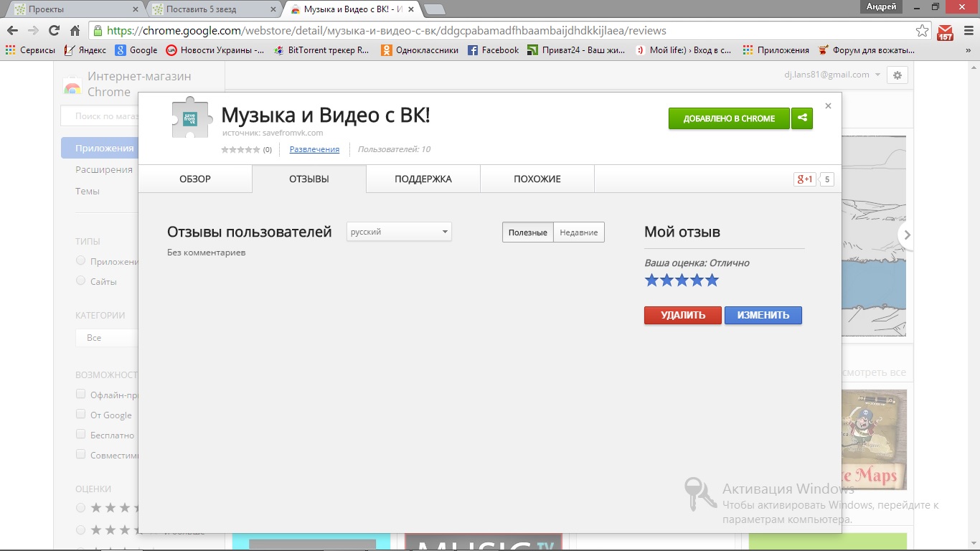Open the Facebook bookmark
This screenshot has height=551, width=980.
pos(493,50)
